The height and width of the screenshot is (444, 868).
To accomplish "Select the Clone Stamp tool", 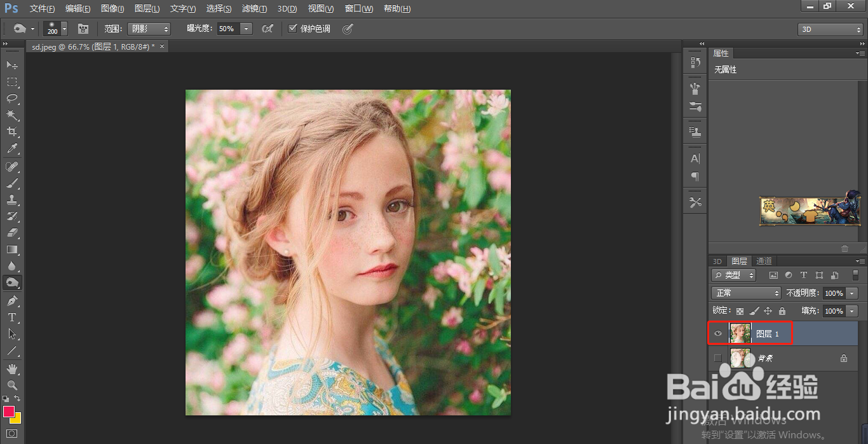I will coord(12,200).
